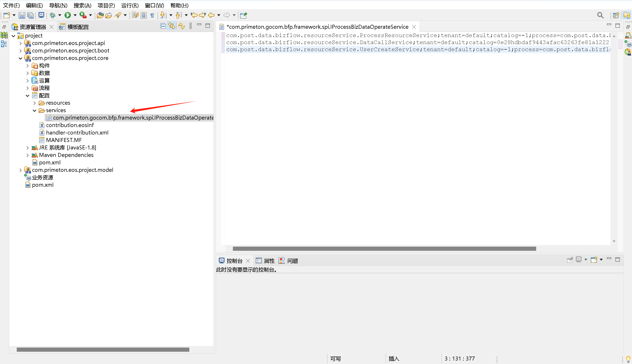The height and width of the screenshot is (364, 632).
Task: Click the Save toolbar icon
Action: tap(22, 15)
